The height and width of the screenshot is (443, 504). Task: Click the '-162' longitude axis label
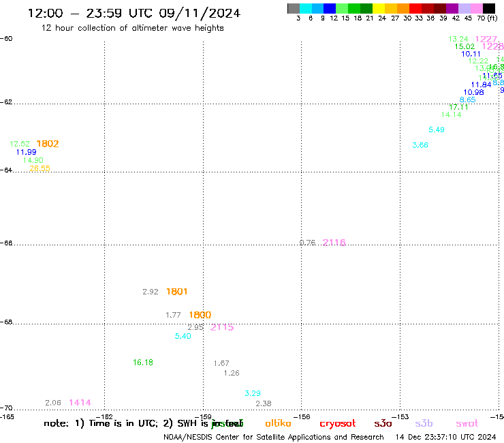[104, 417]
